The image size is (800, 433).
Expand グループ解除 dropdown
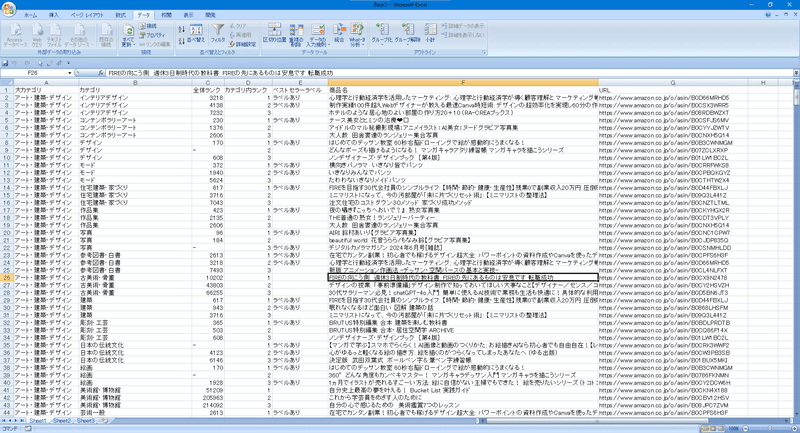pos(407,44)
